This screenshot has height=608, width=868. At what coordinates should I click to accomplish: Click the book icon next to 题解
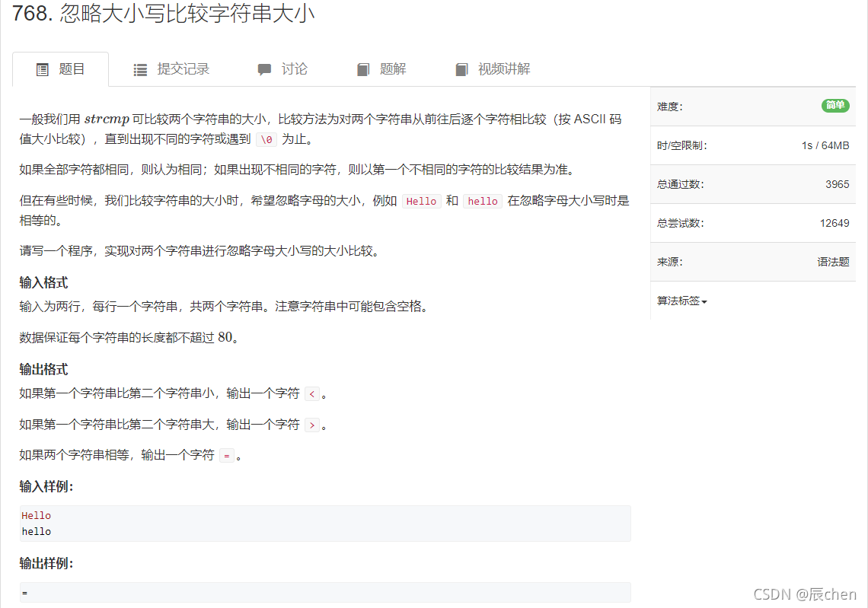(363, 68)
